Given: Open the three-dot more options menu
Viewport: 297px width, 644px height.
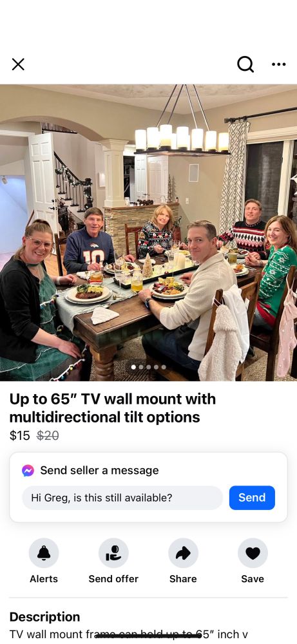Looking at the screenshot, I should (278, 64).
